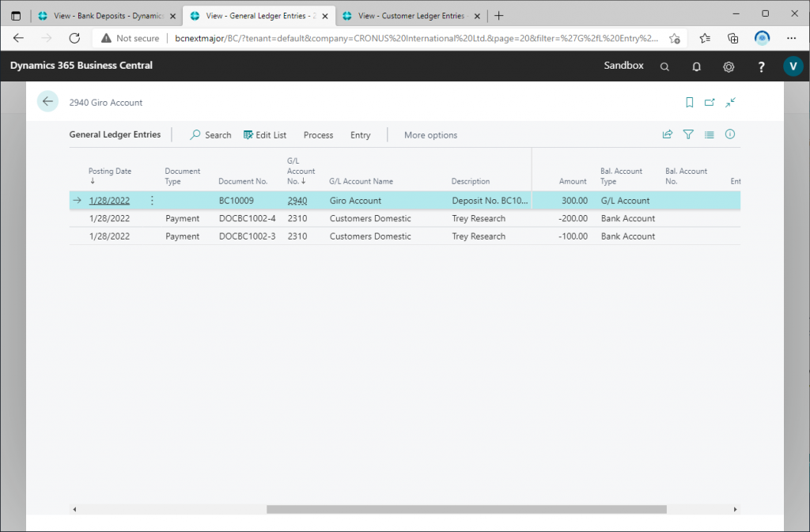Select the DOCBC1002-3 document number cell
810x532 pixels.
[248, 236]
